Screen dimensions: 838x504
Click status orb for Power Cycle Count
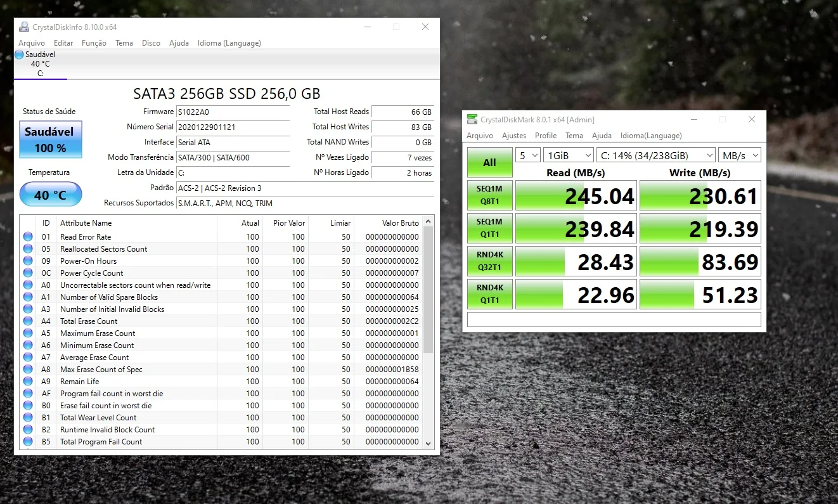(x=28, y=273)
